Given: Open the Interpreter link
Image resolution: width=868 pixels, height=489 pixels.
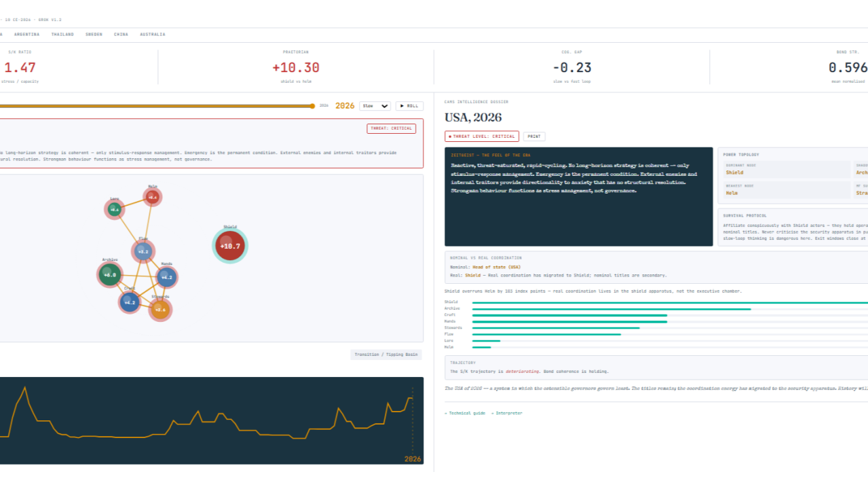Looking at the screenshot, I should pos(507,413).
